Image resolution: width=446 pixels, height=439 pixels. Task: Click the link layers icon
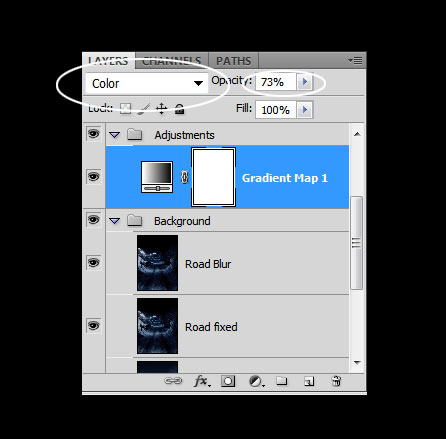click(x=173, y=381)
